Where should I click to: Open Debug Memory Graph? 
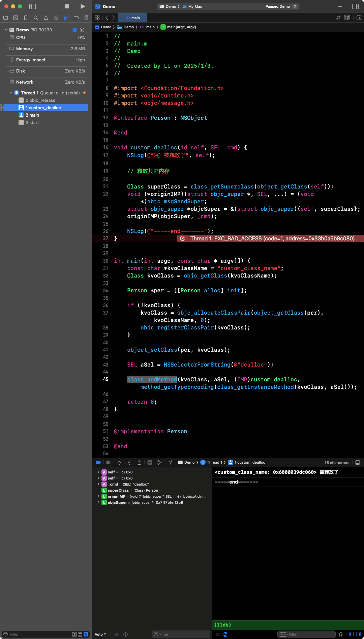point(160,462)
